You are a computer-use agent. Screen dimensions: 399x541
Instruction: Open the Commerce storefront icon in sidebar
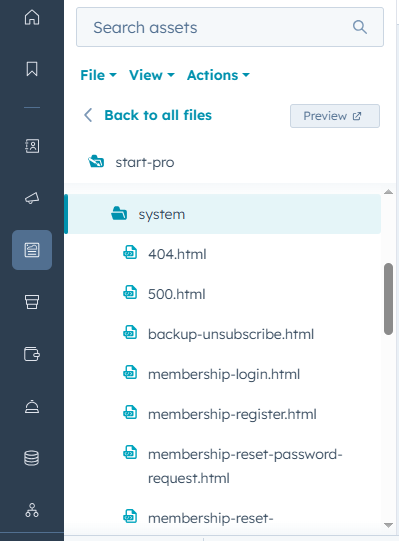(x=32, y=302)
